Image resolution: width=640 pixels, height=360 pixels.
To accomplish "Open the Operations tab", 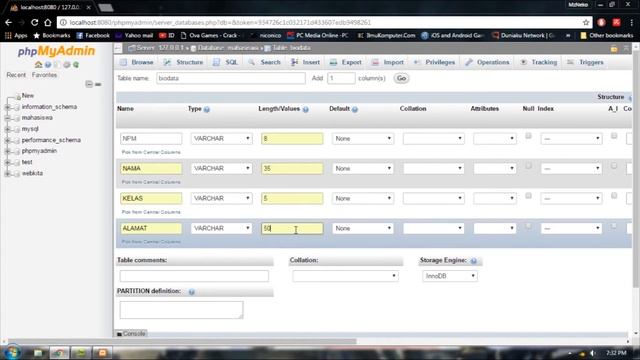I will click(487, 62).
